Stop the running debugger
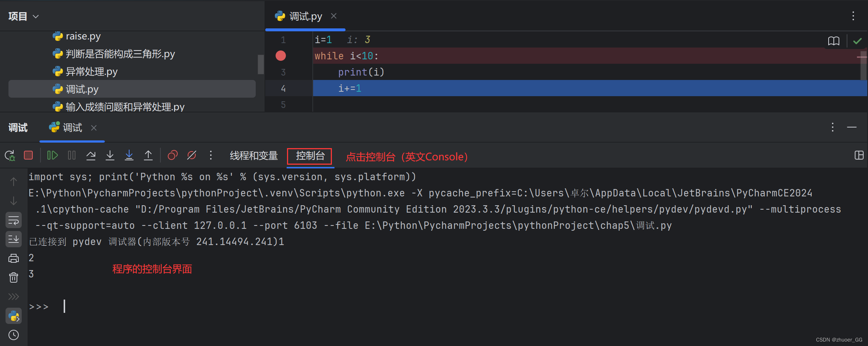Image resolution: width=868 pixels, height=346 pixels. (28, 155)
